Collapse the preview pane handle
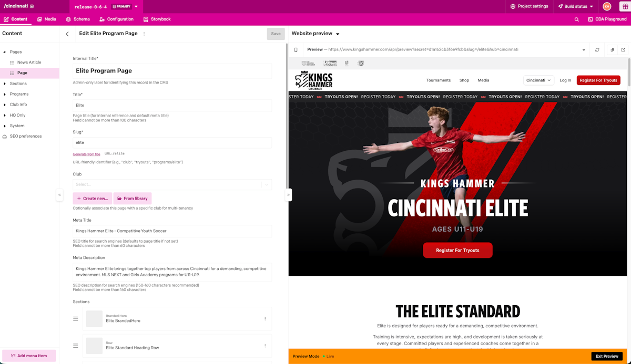The width and height of the screenshot is (631, 364). 288,195
